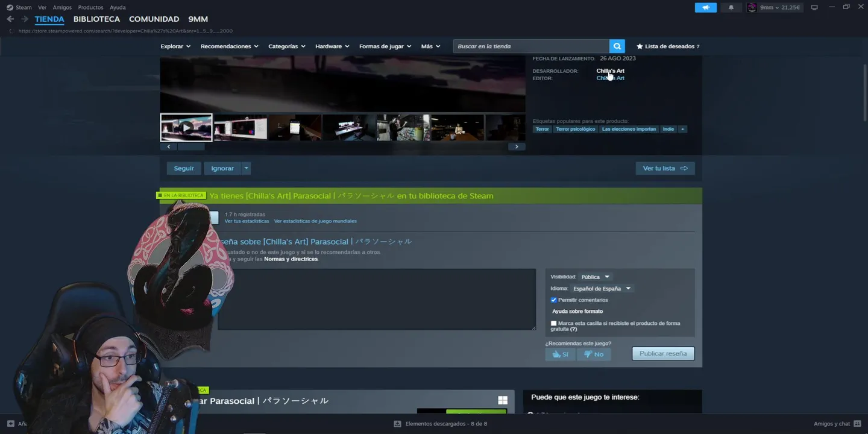Image resolution: width=868 pixels, height=434 pixels.
Task: Expand the Recomendaciones menu
Action: point(229,46)
